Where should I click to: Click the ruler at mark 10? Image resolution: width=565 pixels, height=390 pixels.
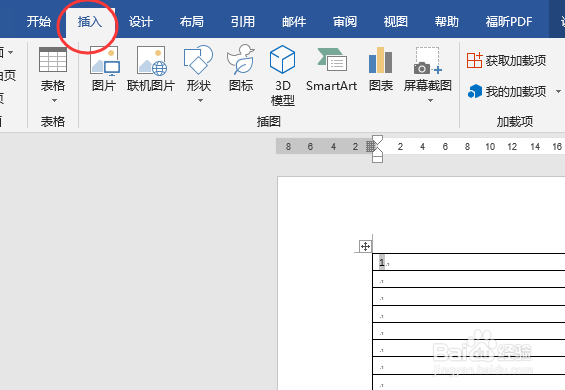click(490, 147)
